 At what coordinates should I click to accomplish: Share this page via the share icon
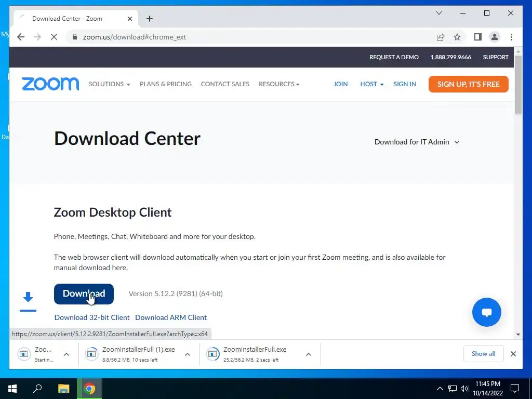click(x=441, y=37)
